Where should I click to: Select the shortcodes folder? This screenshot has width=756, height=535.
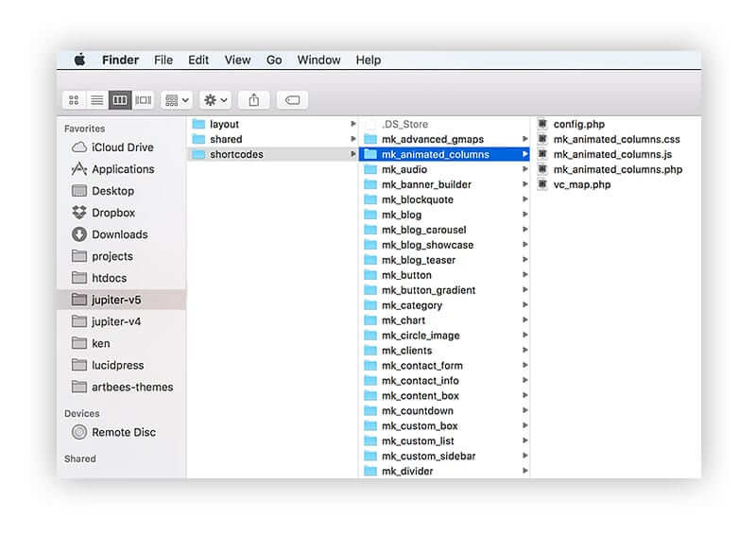click(272, 154)
